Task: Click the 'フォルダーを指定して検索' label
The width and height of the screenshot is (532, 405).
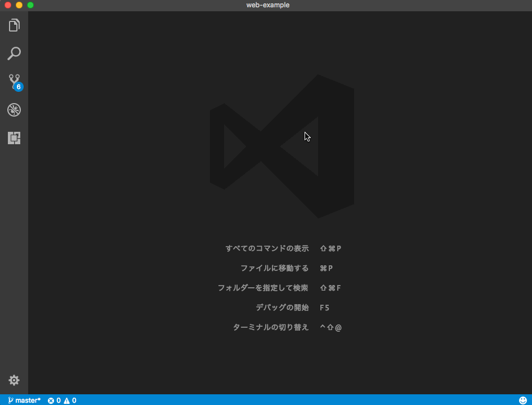Action: click(x=263, y=288)
